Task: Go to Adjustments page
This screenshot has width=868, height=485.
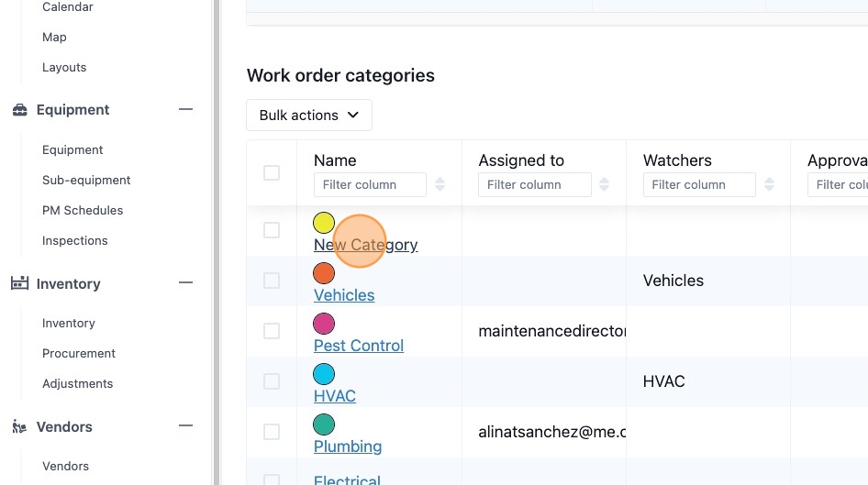Action: [77, 384]
